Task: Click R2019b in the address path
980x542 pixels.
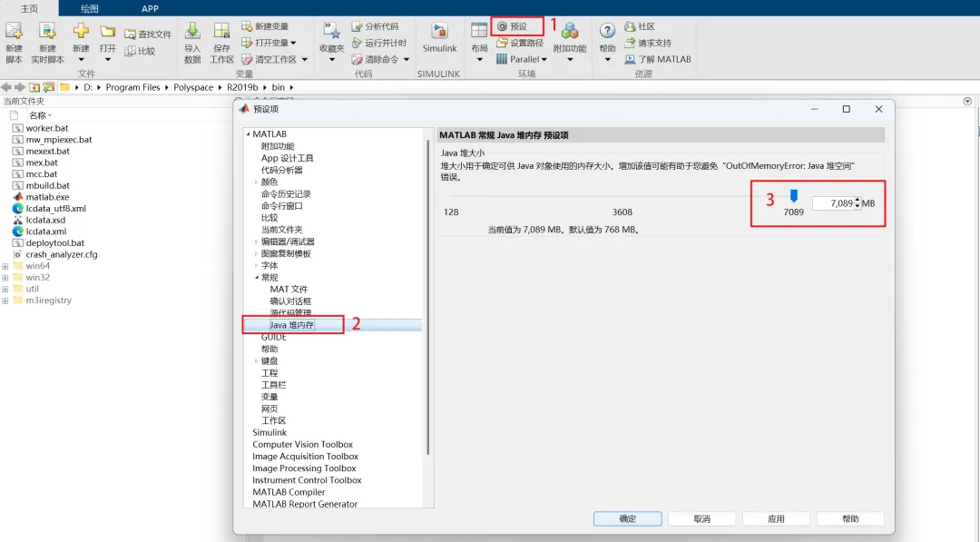Action: (242, 87)
